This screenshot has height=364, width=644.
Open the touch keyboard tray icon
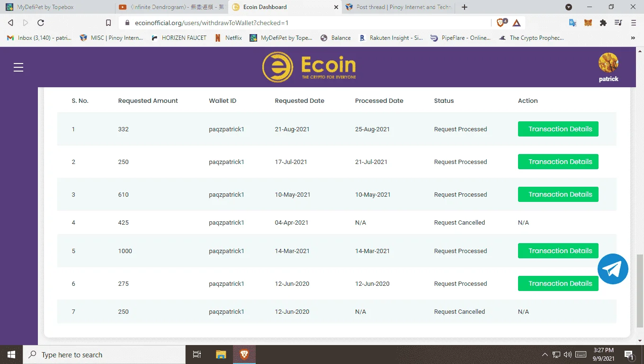click(581, 355)
